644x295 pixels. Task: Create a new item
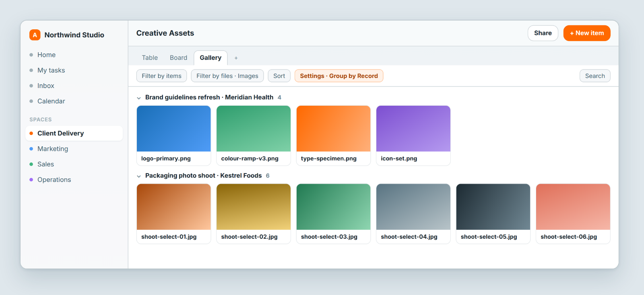pos(587,33)
